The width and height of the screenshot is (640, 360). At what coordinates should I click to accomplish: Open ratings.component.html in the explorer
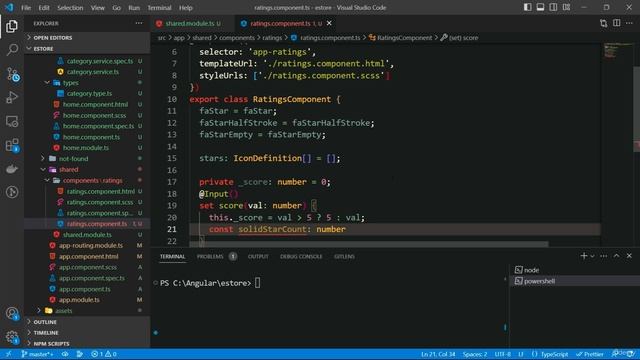100,191
